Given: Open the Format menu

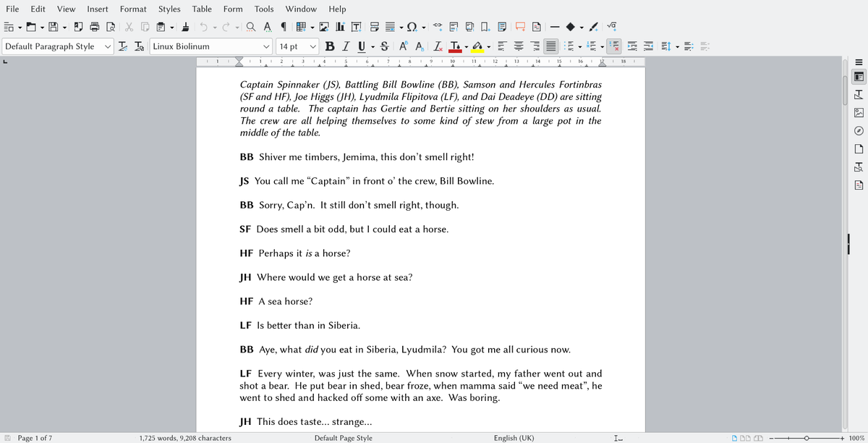Looking at the screenshot, I should [x=133, y=9].
